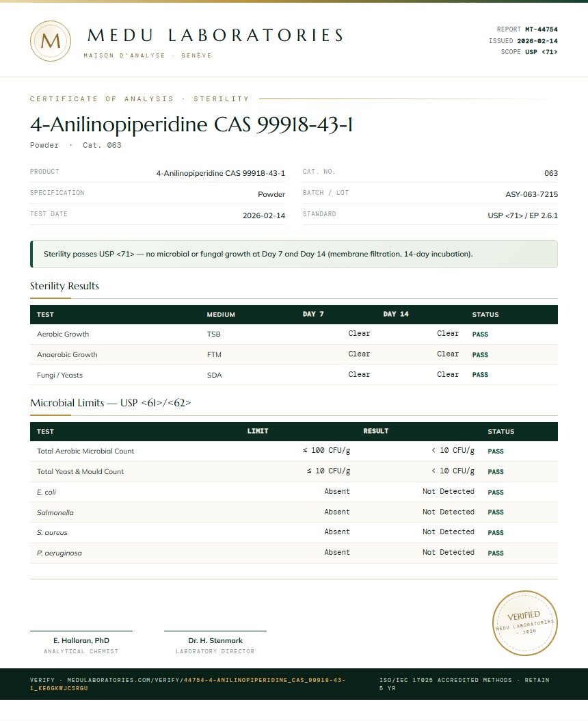
Task: Click the Specification value Powder
Action: coord(271,194)
